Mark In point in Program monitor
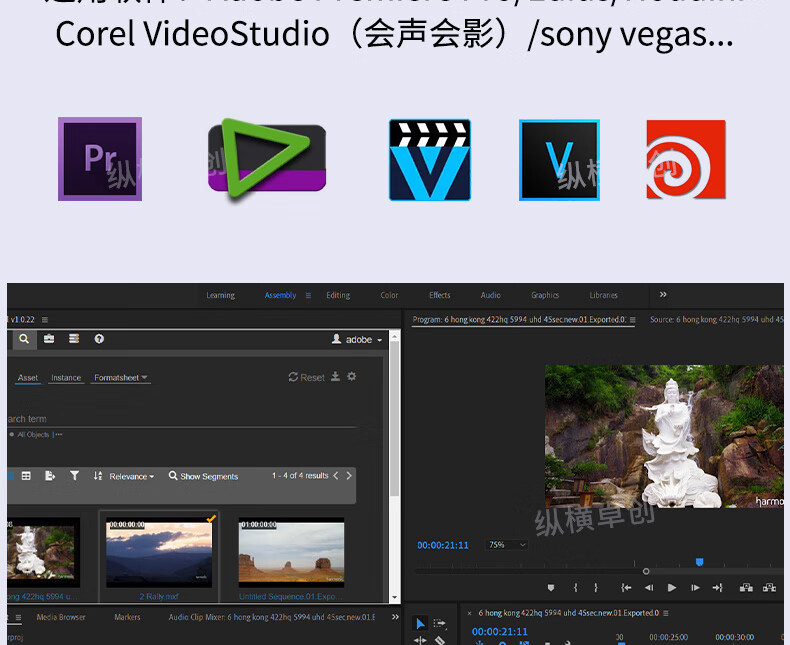Viewport: 790px width, 645px height. [575, 588]
